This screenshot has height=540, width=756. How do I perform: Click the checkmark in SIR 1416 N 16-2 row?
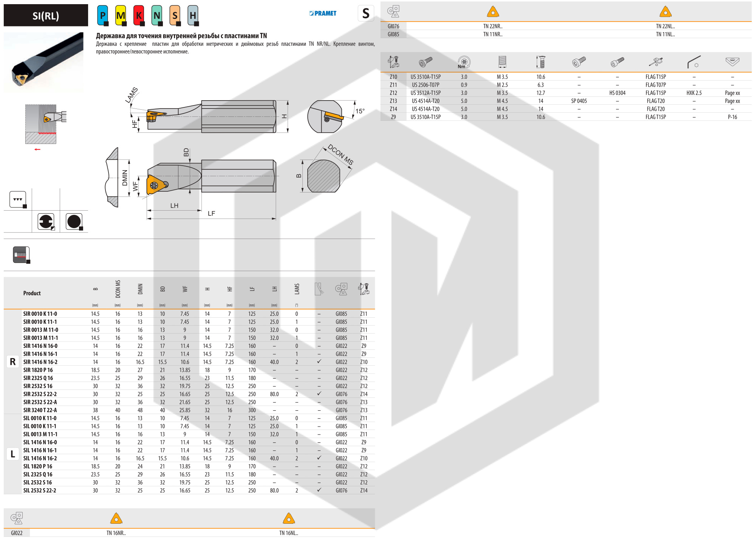click(x=319, y=362)
